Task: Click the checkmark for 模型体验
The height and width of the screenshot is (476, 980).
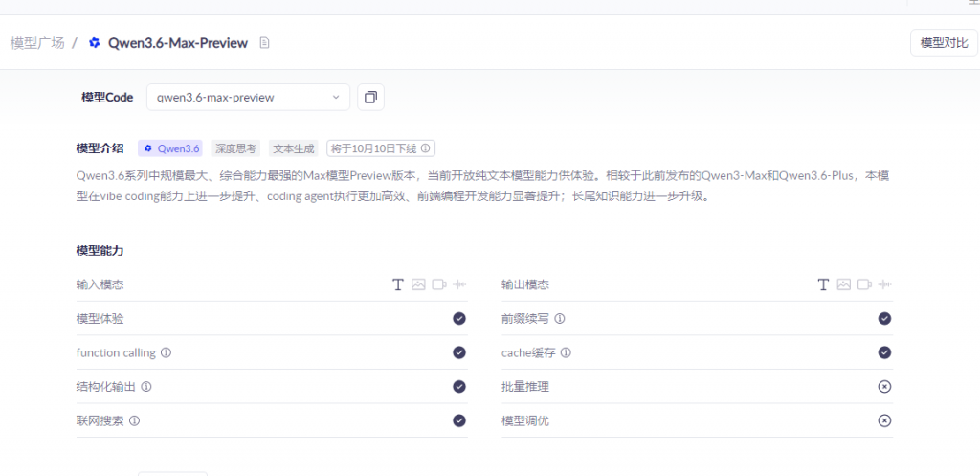Action: 459,319
